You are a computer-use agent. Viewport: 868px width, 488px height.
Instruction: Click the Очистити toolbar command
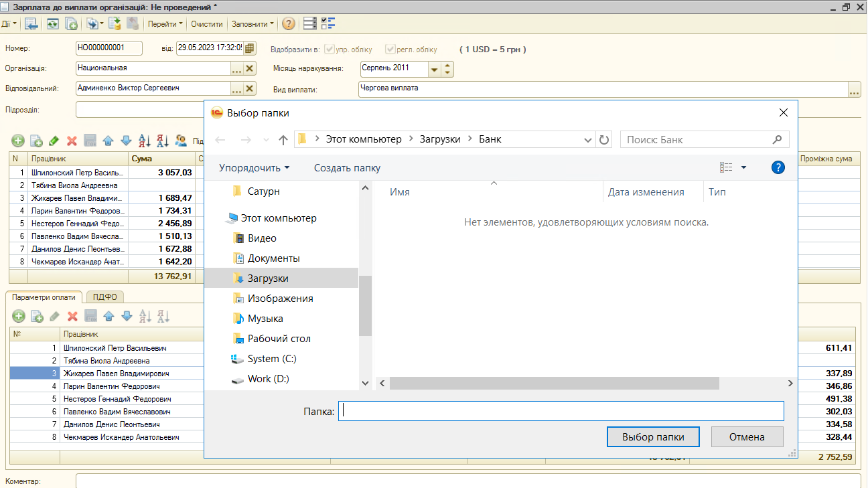click(207, 24)
